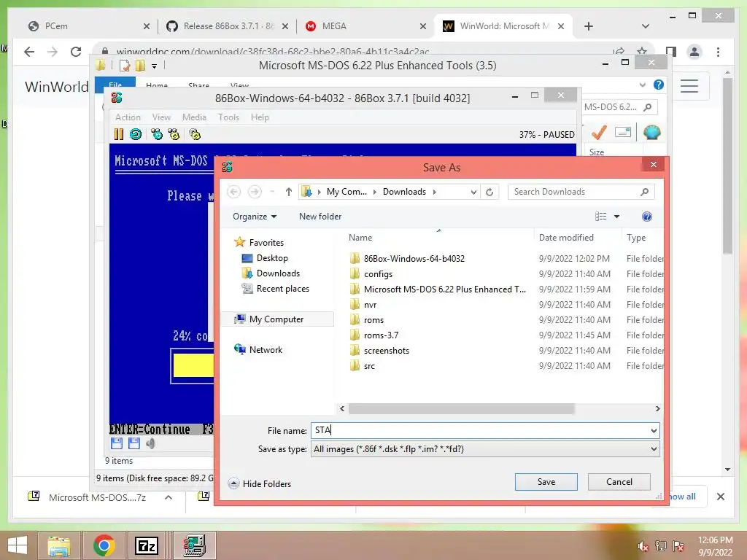Open 7-Zip from taskbar
Viewport: 747px width, 560px height.
click(147, 545)
